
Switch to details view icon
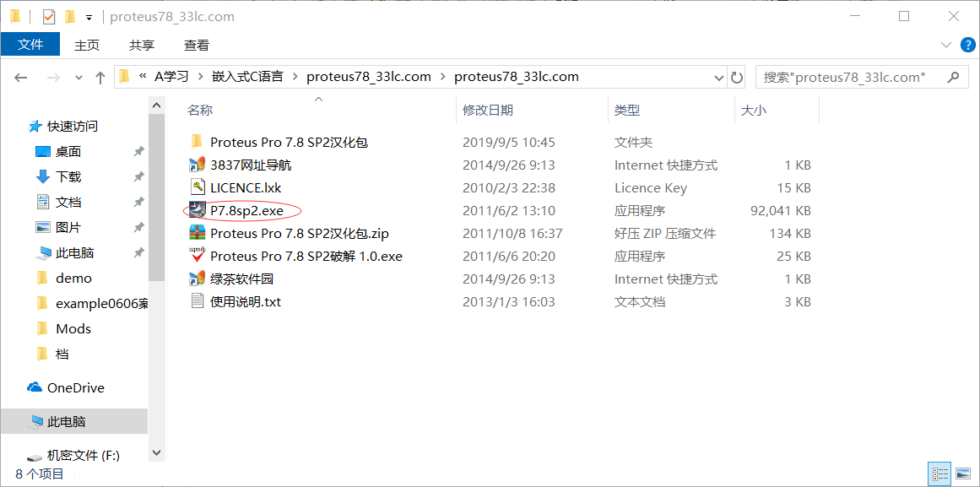[x=940, y=473]
